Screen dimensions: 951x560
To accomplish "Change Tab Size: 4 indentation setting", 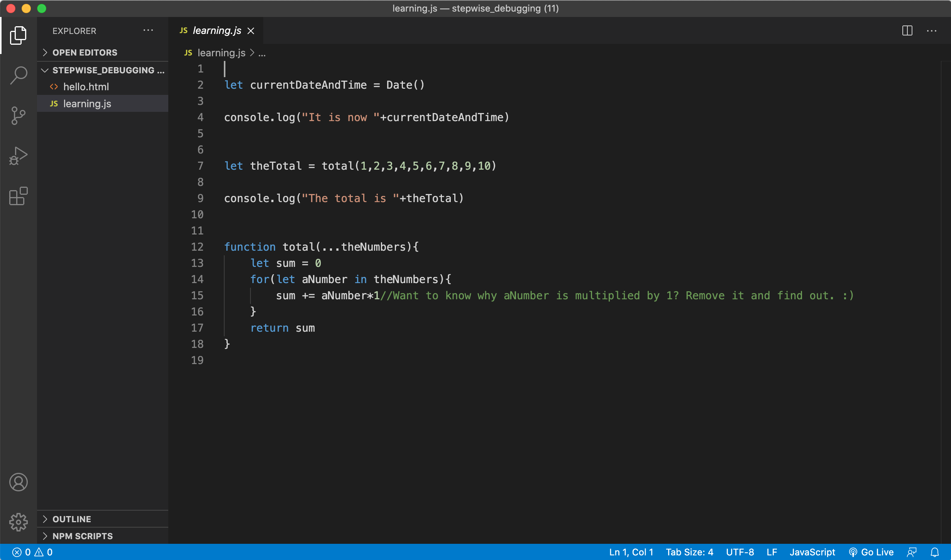I will coord(690,552).
